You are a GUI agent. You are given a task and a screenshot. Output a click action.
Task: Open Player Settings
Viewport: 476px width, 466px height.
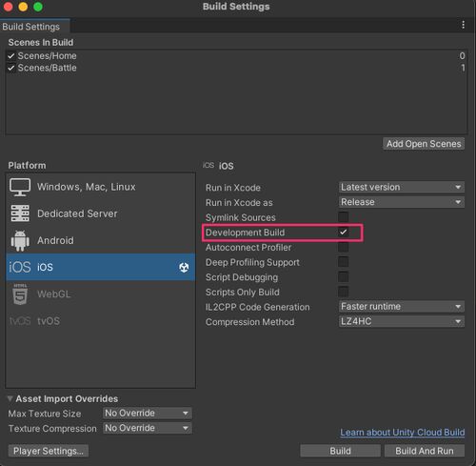(x=49, y=451)
